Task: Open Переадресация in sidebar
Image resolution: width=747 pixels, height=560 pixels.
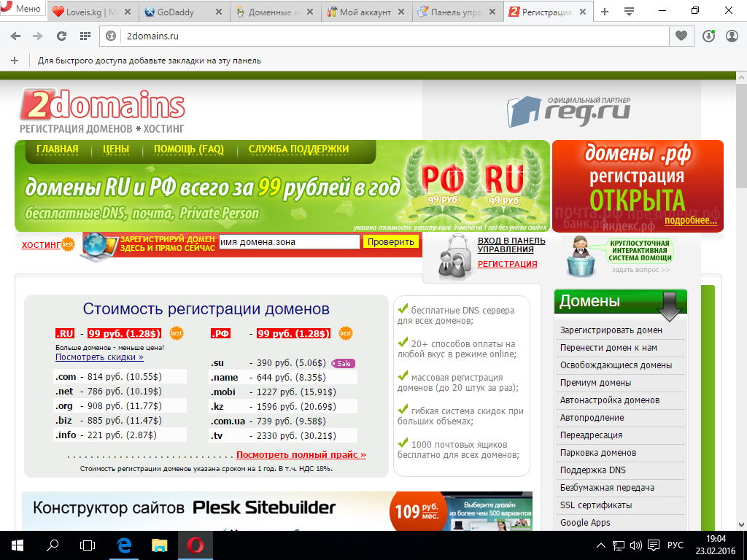Action: point(591,435)
